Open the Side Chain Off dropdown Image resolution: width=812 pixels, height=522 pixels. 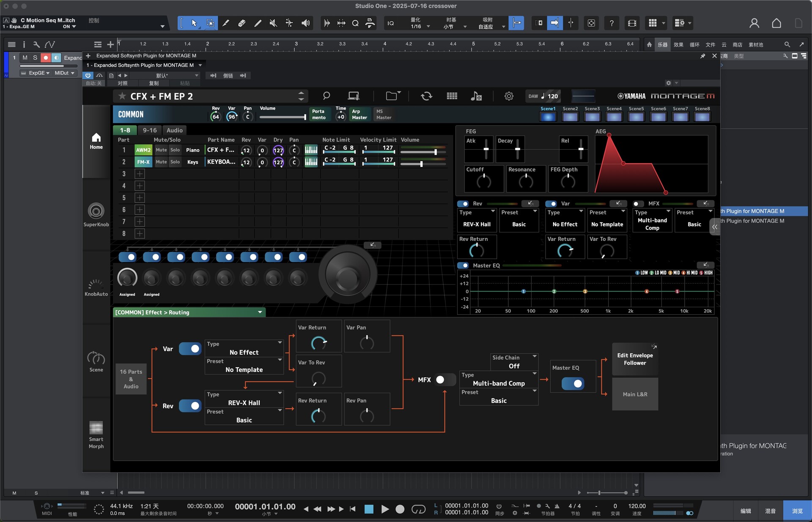click(514, 362)
